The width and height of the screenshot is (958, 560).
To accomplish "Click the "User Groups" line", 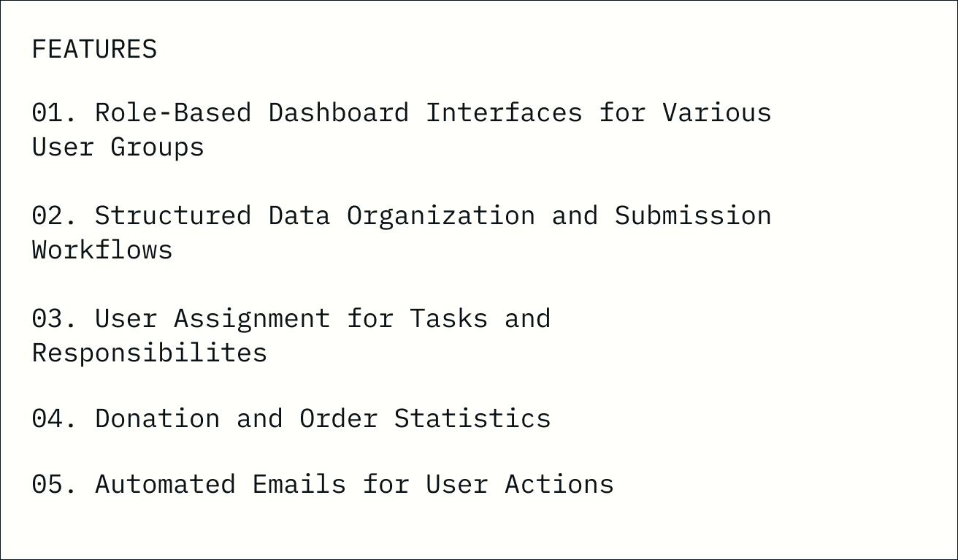I will click(118, 147).
